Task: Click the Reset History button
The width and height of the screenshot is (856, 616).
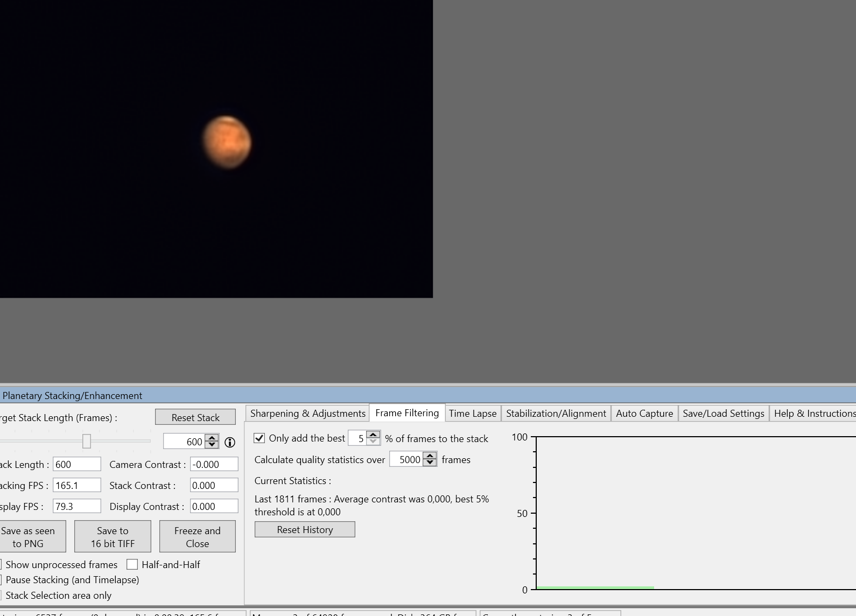Action: pos(305,529)
